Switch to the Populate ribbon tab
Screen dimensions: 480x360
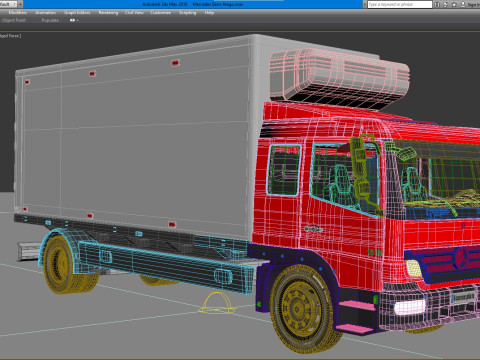[50, 20]
